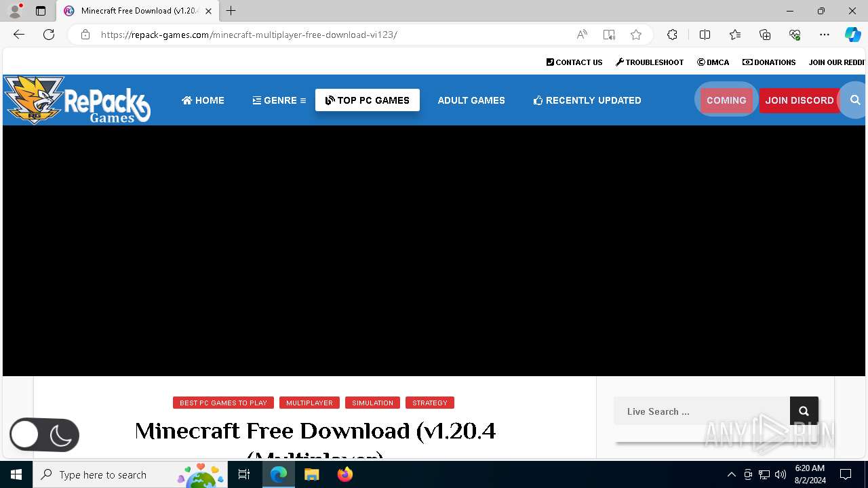Viewport: 868px width, 488px height.
Task: Submit Live Search with black magnifier button
Action: (x=804, y=411)
